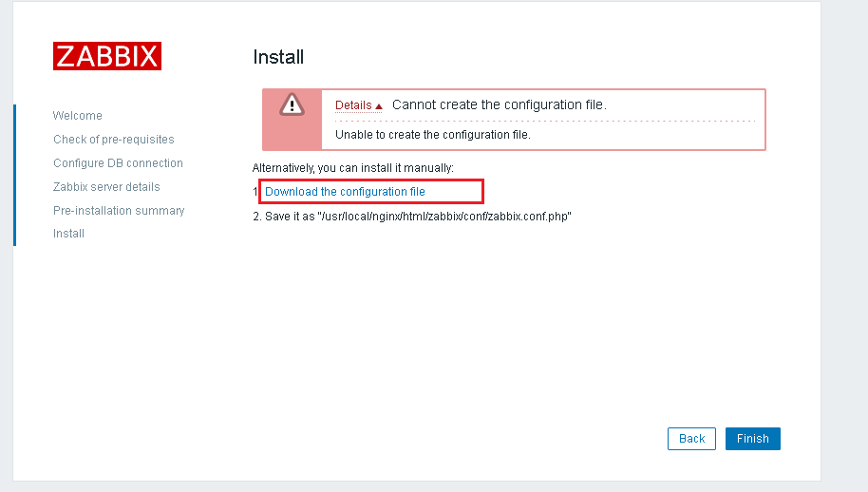Click the number 2 list marker

pos(256,217)
